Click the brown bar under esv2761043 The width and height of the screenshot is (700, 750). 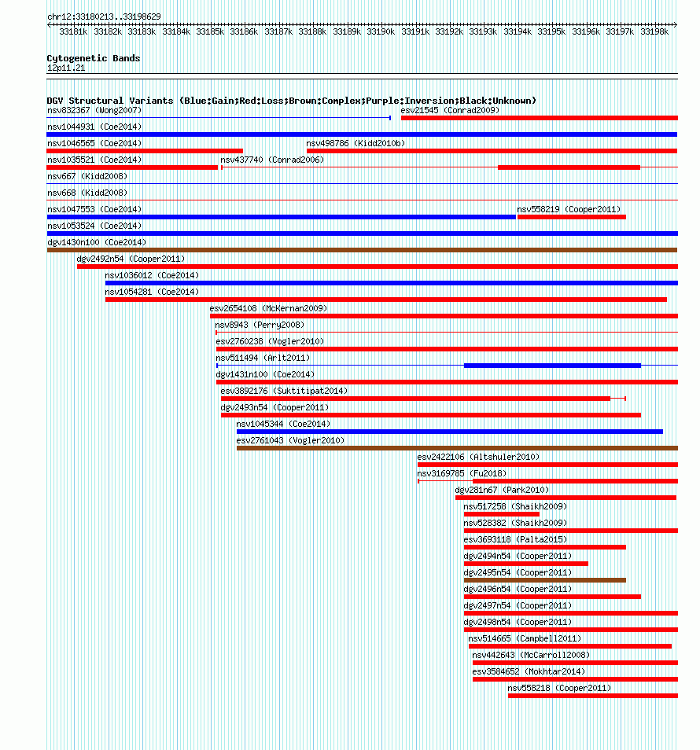pyautogui.click(x=457, y=448)
